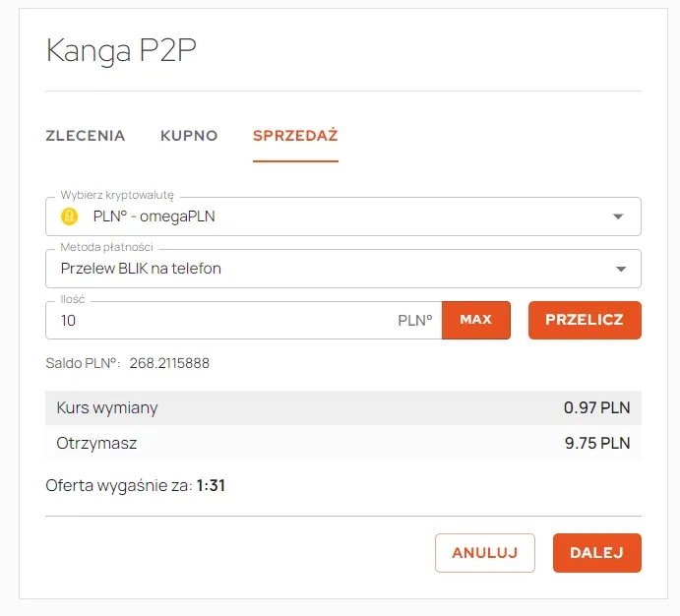Click the 0.97 PLN exchange rate value
The image size is (680, 616).
pos(596,407)
